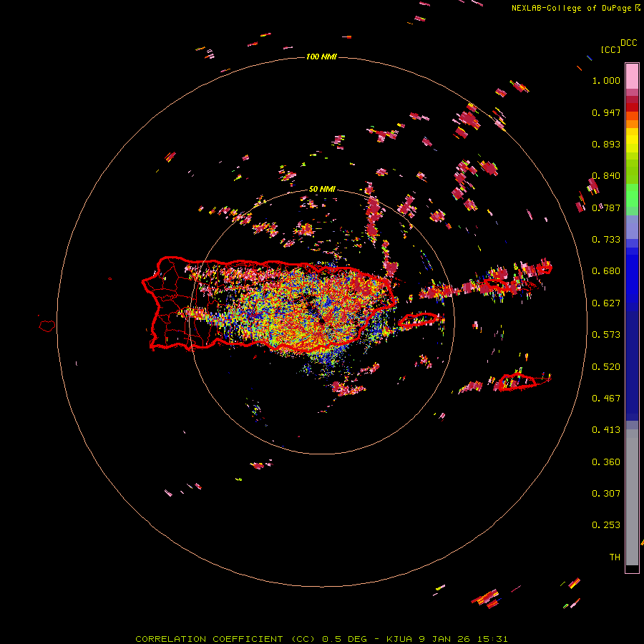644x644 pixels.
Task: Select the 0.360 scale value
Action: tap(606, 462)
